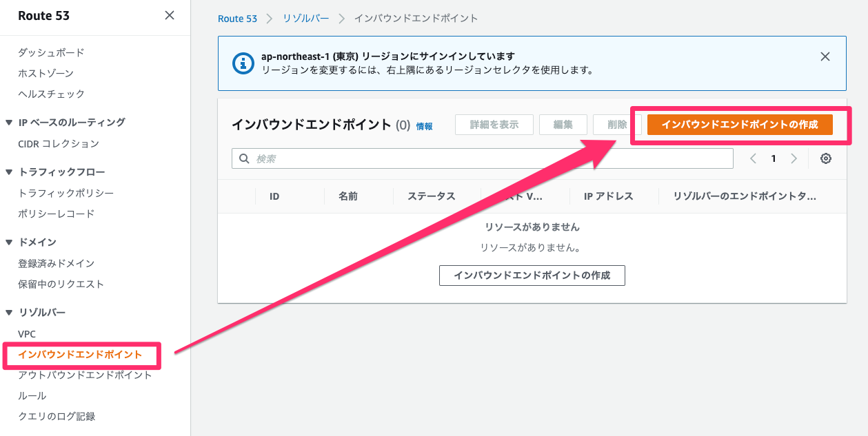Open 保留中のリクエスト in the sidebar
The image size is (868, 436).
click(x=61, y=284)
